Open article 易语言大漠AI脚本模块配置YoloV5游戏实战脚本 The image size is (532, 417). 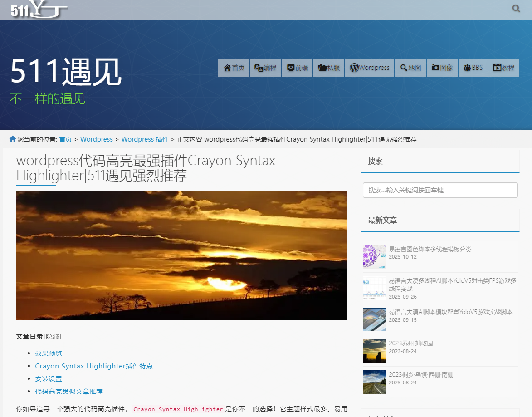(450, 312)
